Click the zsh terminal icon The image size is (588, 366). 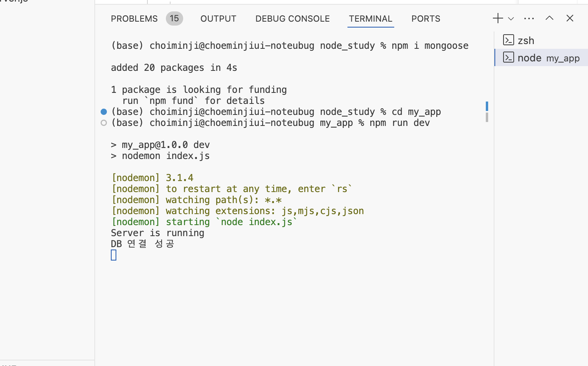tap(509, 40)
